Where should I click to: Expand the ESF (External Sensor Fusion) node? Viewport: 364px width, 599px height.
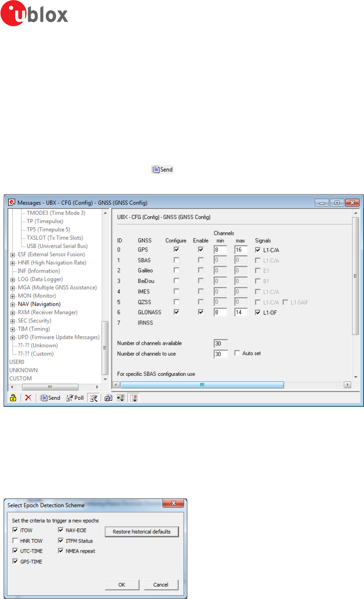tap(12, 254)
